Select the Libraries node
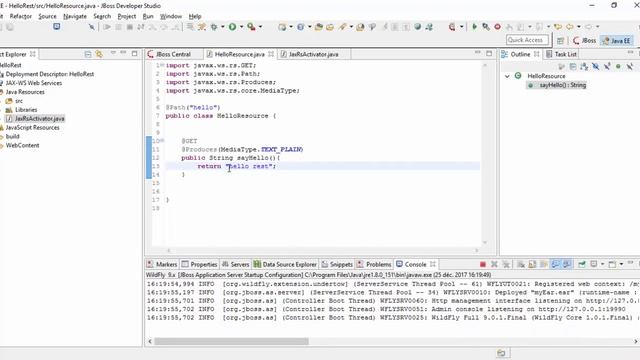Viewport: 640px width, 360px height. (26, 110)
